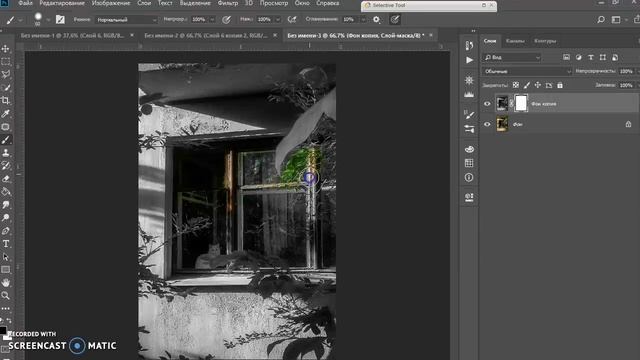Select the Frame tool

point(6,127)
